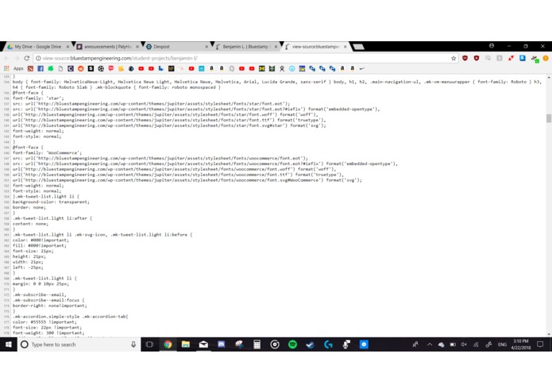Open Task View from the taskbar

149,344
